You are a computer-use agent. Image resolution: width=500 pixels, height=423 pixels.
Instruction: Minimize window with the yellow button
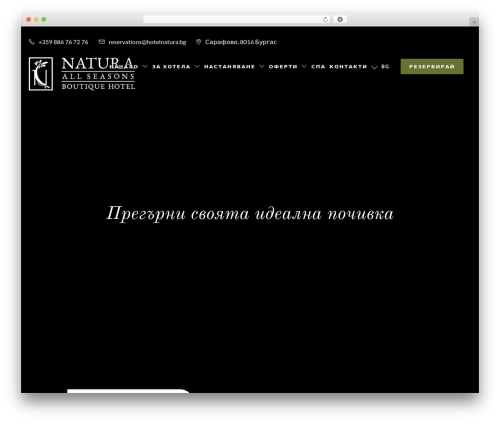pos(36,20)
